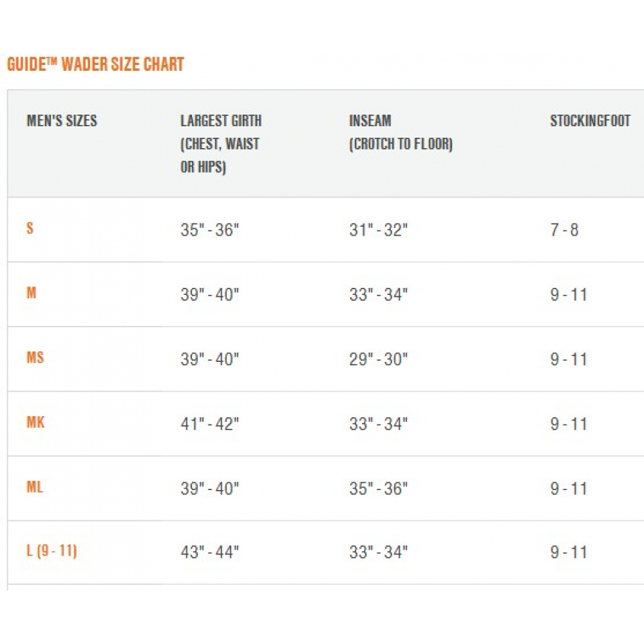644x644 pixels.
Task: Click the Largest Girth column header
Action: tap(221, 144)
